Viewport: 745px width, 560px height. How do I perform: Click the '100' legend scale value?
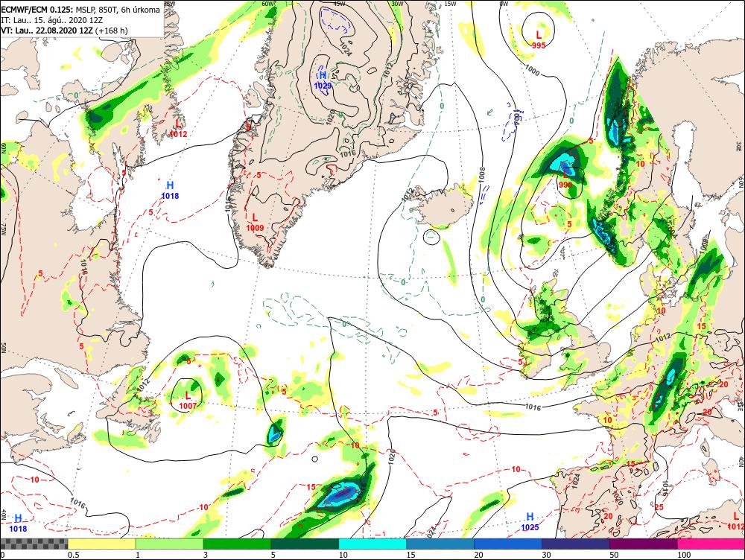[684, 555]
